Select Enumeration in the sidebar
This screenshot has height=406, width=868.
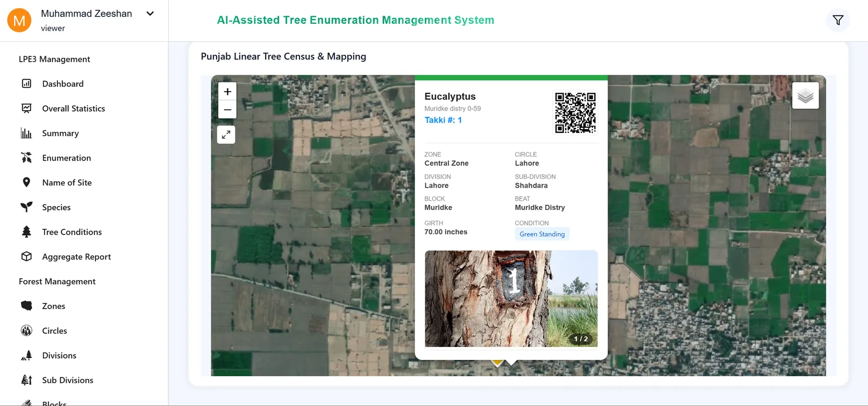tap(67, 158)
